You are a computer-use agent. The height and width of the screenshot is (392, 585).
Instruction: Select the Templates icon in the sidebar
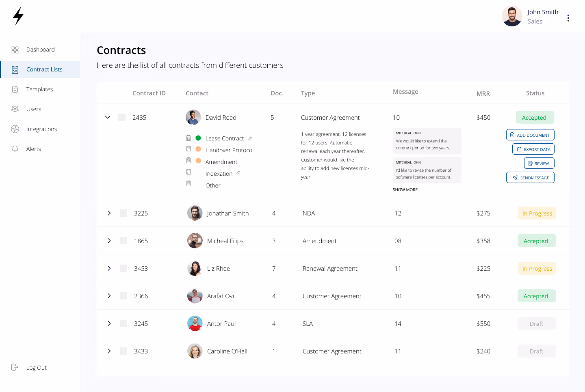(x=15, y=89)
